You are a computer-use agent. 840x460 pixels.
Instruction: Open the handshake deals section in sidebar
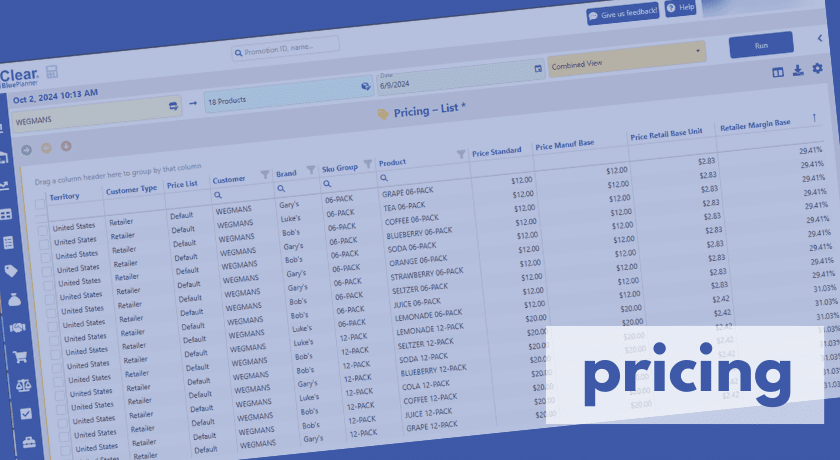(x=17, y=328)
